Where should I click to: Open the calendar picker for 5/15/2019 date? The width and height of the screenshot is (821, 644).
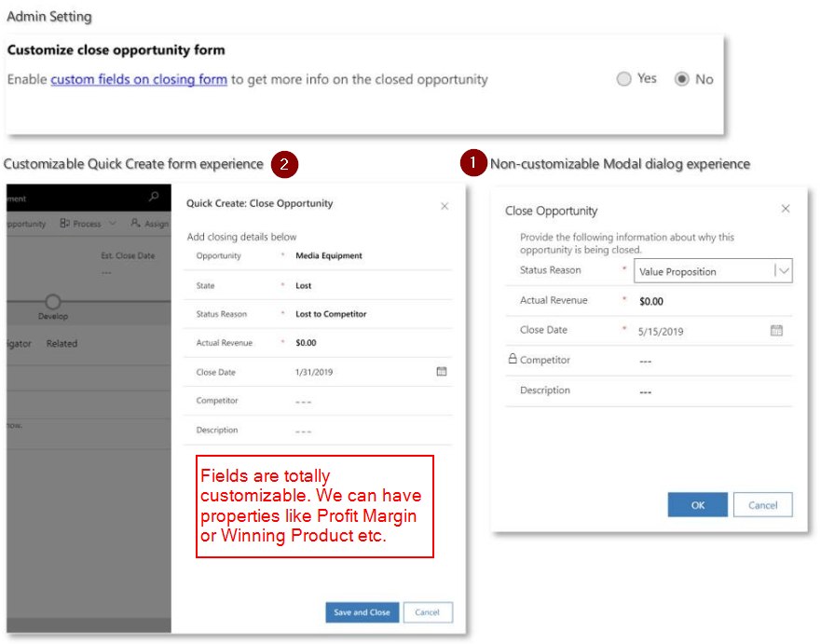[x=776, y=331]
